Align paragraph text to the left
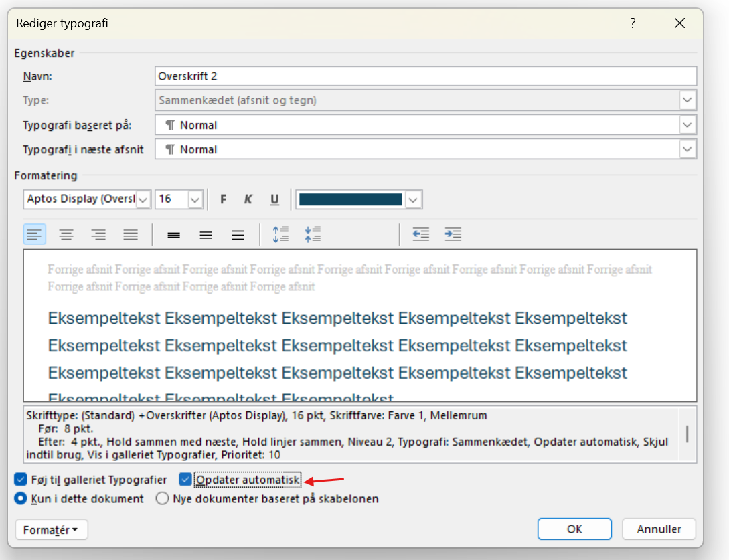The height and width of the screenshot is (560, 729). point(35,235)
